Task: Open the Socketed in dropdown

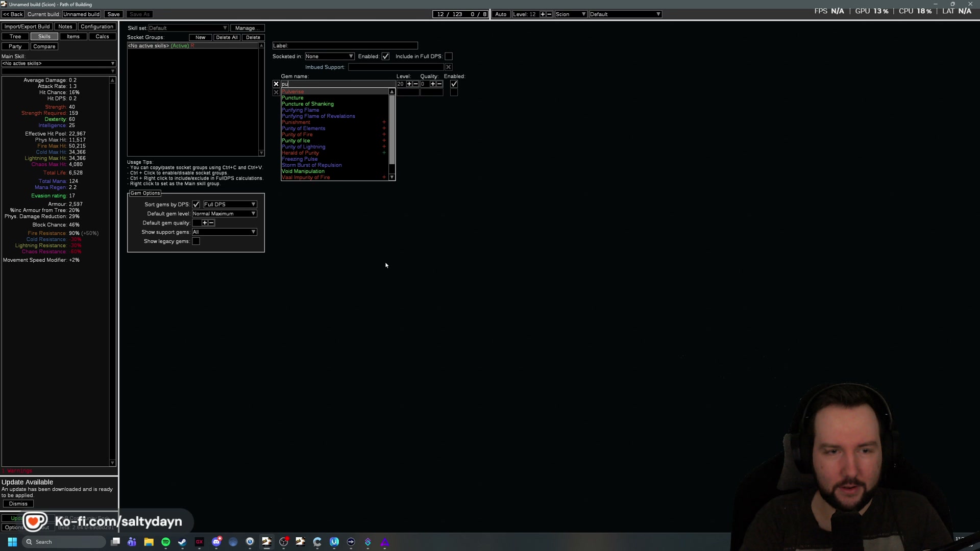Action: [329, 57]
